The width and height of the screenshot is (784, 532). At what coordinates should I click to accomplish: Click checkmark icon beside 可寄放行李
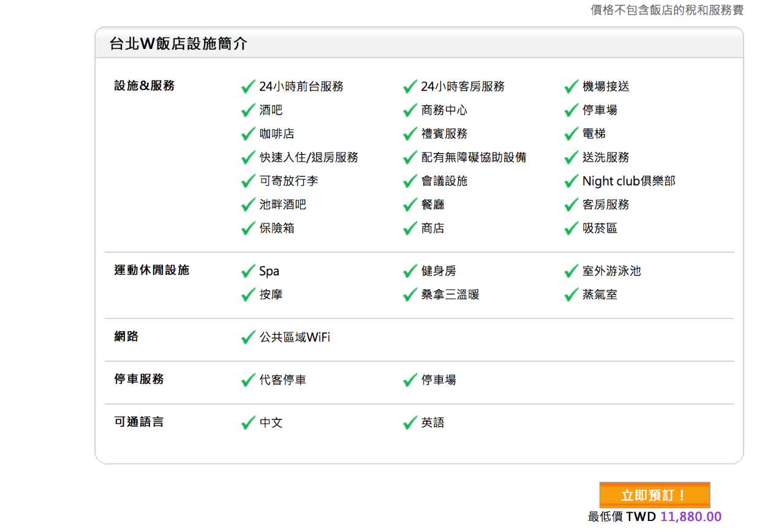(248, 181)
